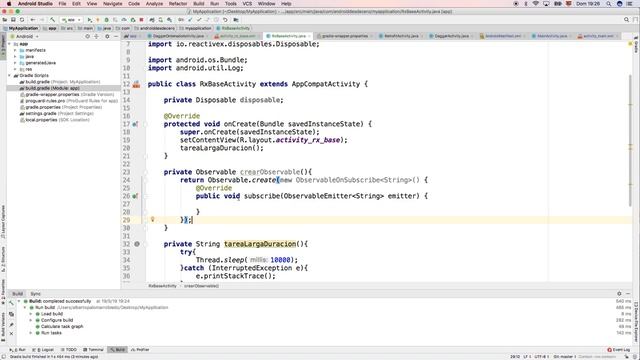Open the File menu
Screen dimensions: 640x360
tap(62, 4)
